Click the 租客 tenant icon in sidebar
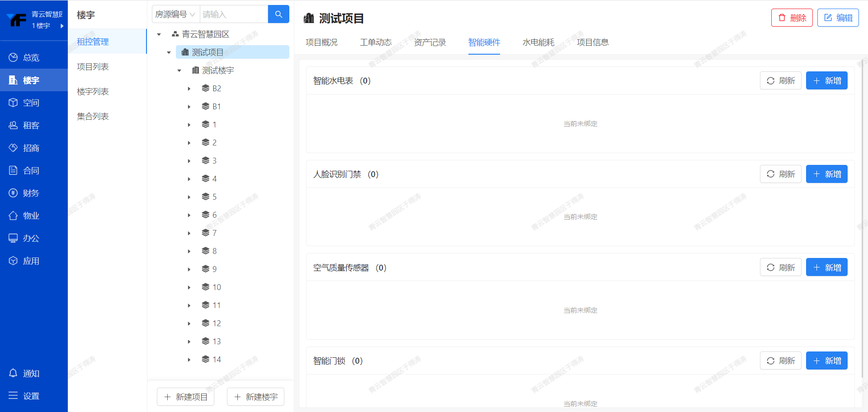868x412 pixels. pyautogui.click(x=13, y=125)
